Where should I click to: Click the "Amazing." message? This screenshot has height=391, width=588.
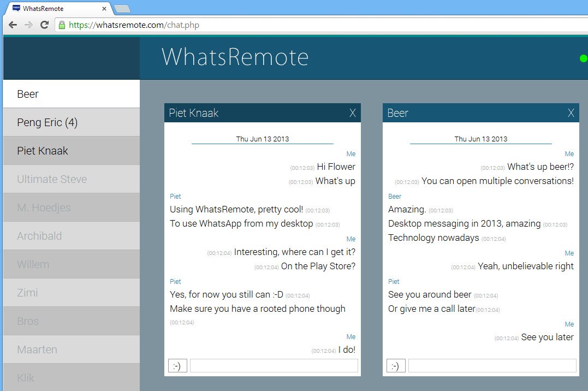click(407, 209)
